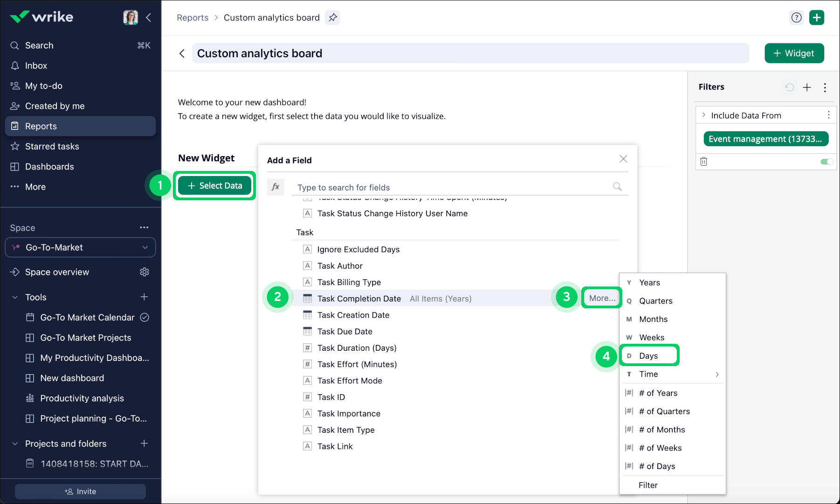Click the Select Data button

[x=215, y=186]
